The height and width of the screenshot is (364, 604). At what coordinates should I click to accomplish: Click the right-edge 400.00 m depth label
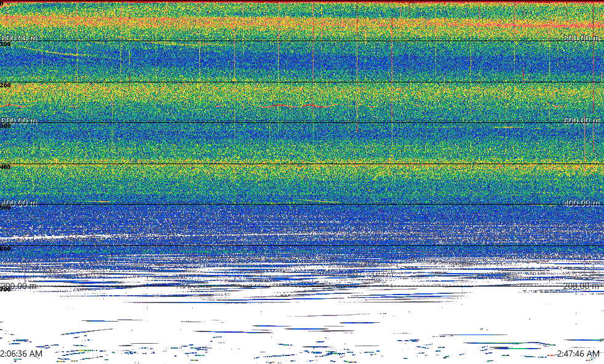(x=582, y=203)
